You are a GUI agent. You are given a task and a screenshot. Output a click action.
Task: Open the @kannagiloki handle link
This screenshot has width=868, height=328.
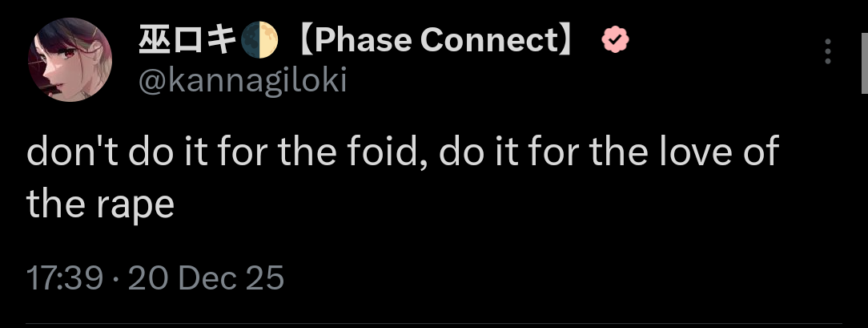tap(243, 80)
